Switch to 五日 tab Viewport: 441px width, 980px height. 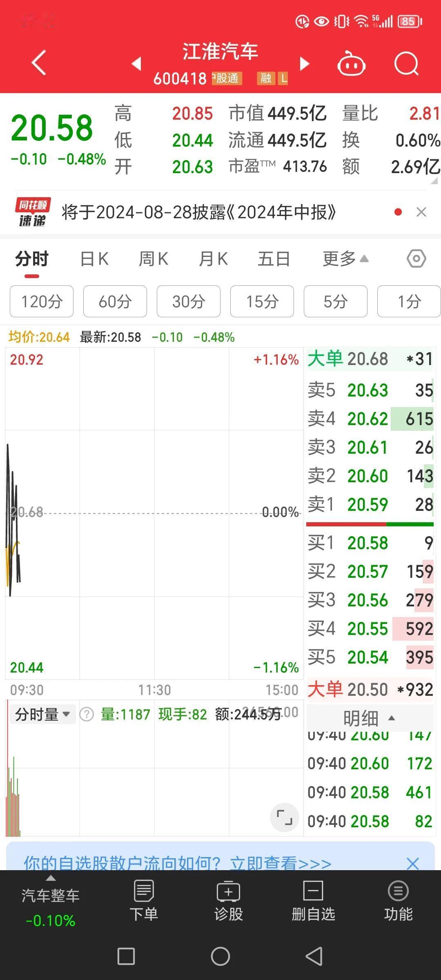(x=274, y=259)
